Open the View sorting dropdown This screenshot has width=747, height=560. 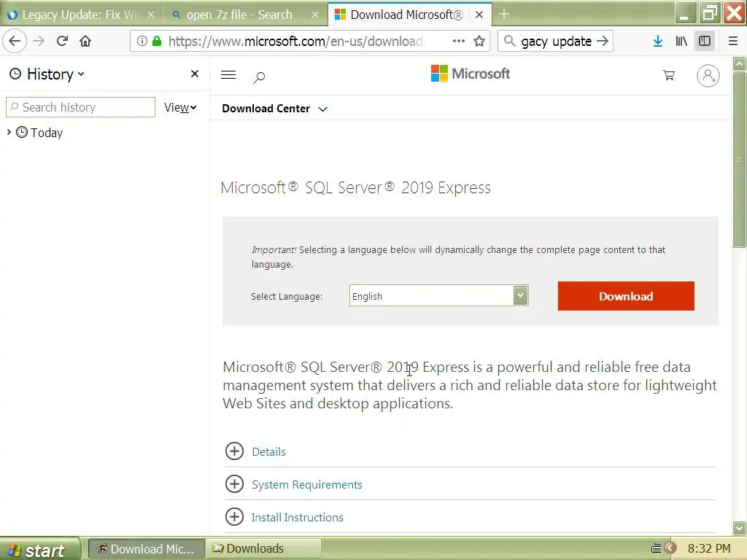click(180, 108)
